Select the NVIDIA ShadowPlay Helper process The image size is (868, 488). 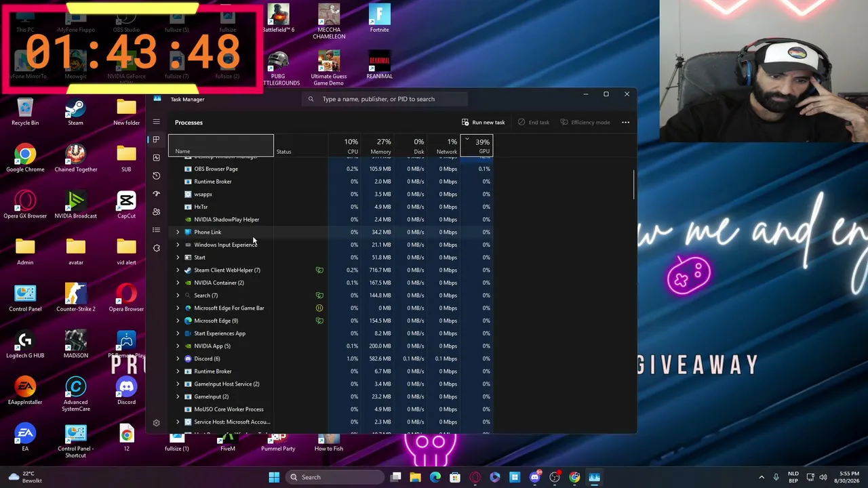pyautogui.click(x=331, y=220)
